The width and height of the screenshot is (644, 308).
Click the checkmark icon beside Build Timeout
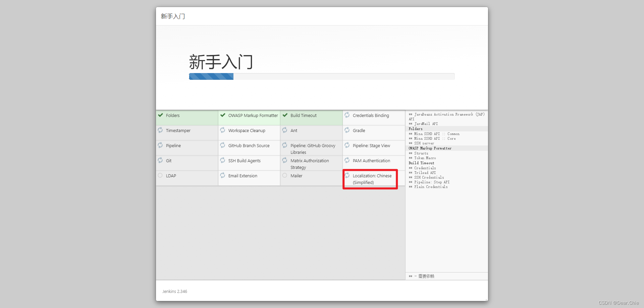pos(285,115)
